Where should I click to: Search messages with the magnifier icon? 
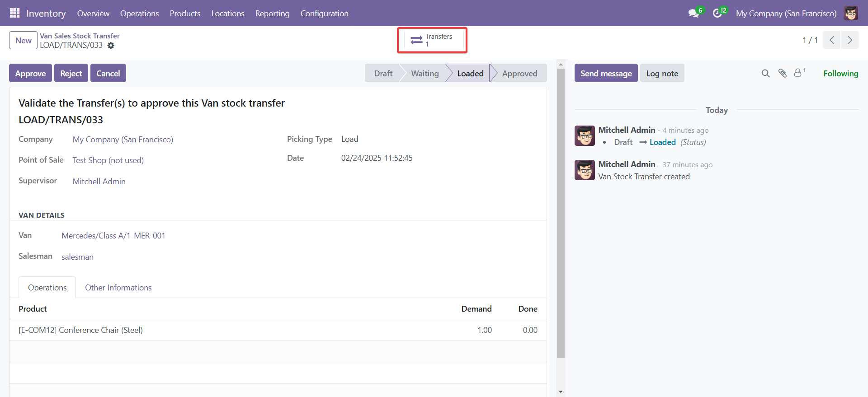[x=765, y=73]
